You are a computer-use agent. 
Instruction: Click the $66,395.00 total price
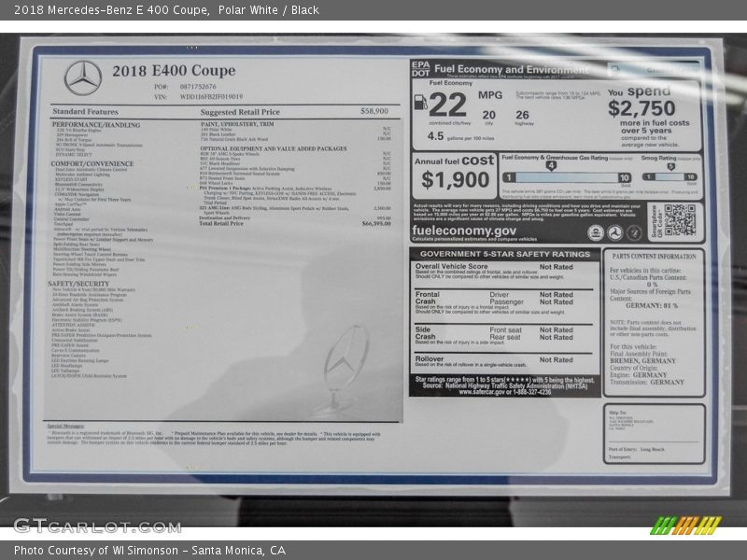click(376, 223)
